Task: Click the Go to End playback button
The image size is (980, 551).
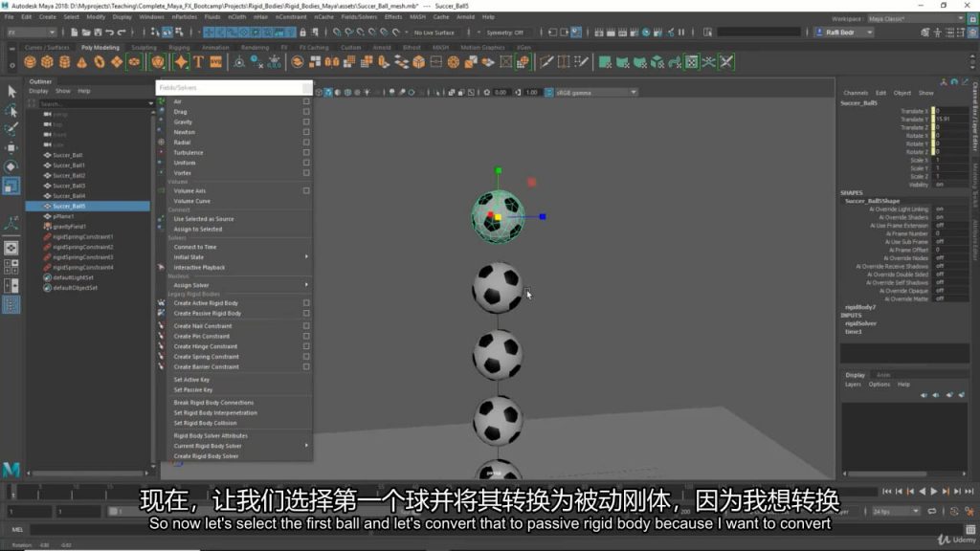Action: [x=969, y=492]
